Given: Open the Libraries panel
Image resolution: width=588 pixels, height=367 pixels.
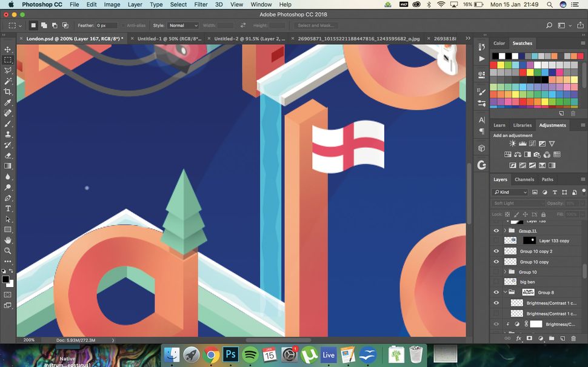Looking at the screenshot, I should (x=522, y=125).
